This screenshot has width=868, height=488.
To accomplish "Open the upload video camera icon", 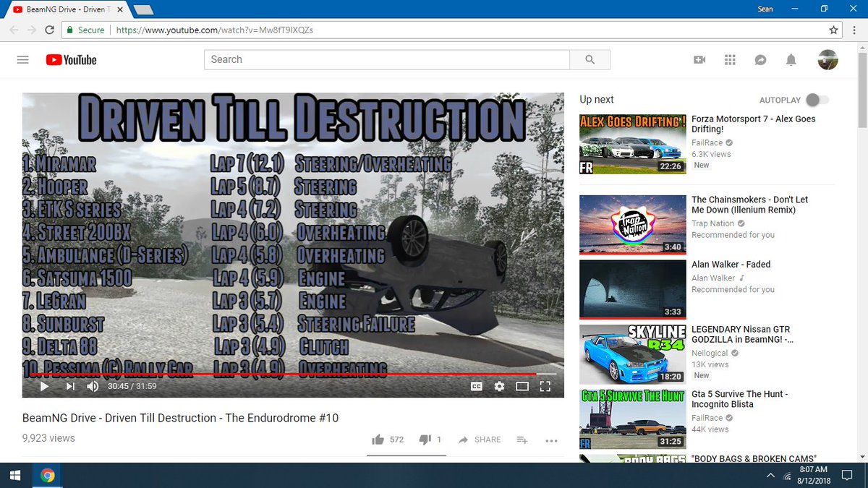I will pyautogui.click(x=699, y=60).
